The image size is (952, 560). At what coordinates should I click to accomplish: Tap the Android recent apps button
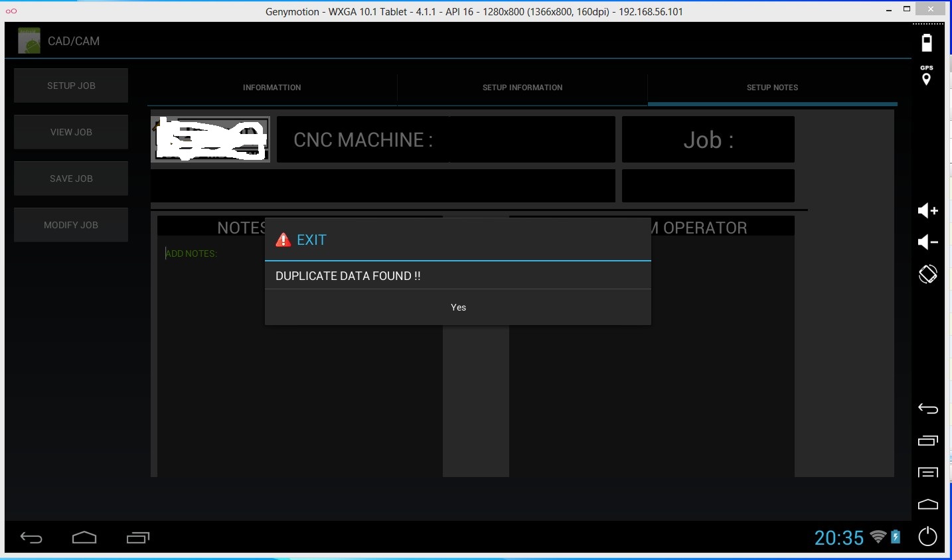[138, 537]
